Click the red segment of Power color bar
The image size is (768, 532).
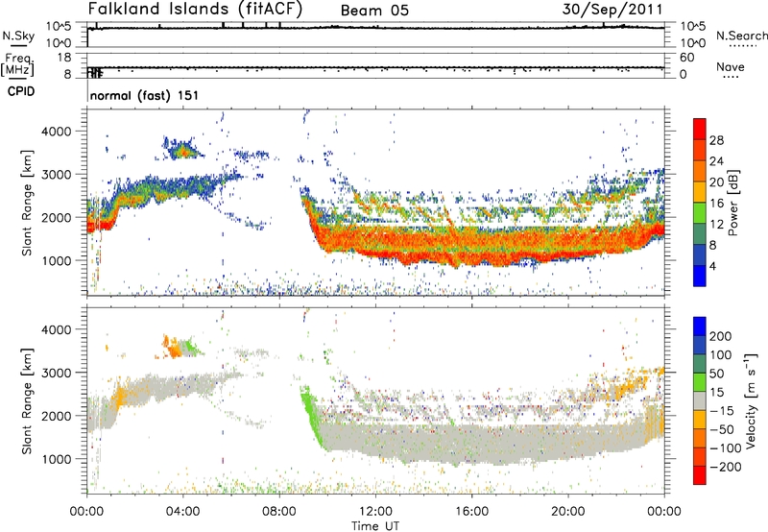[700, 129]
